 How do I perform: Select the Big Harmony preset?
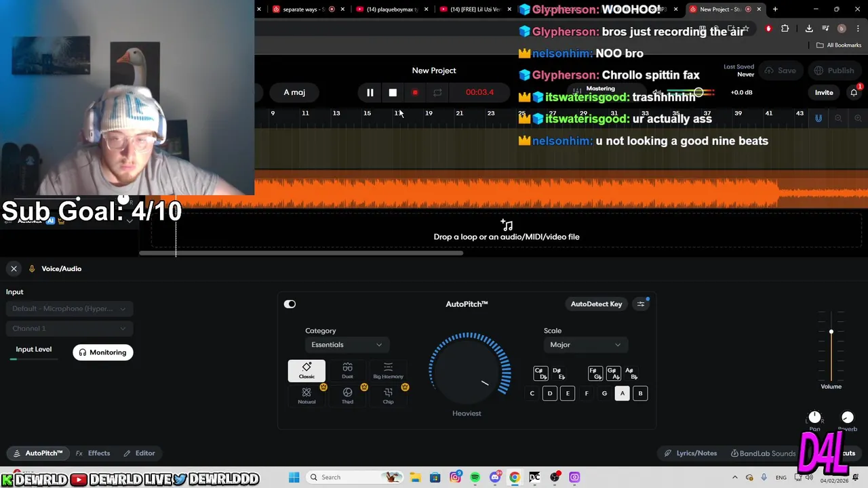coord(388,371)
